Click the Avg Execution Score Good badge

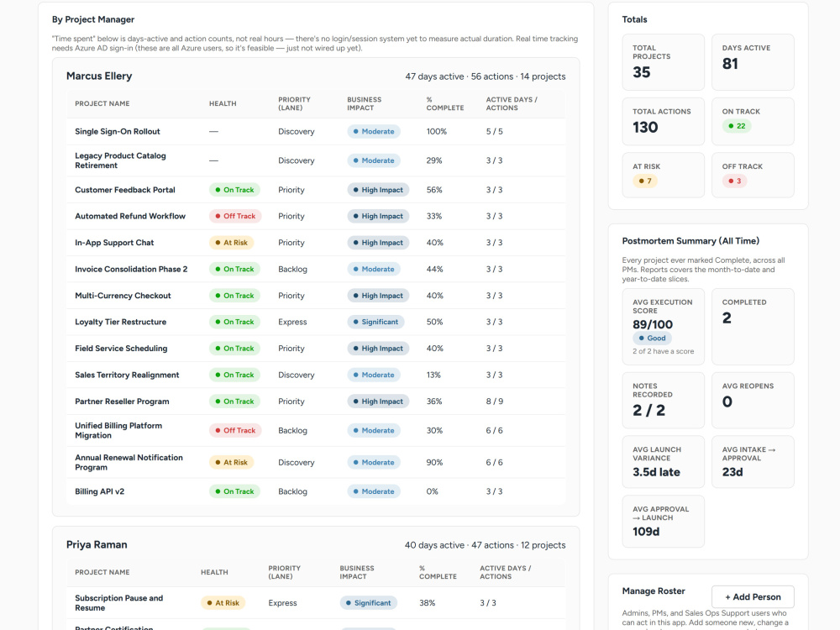click(652, 338)
